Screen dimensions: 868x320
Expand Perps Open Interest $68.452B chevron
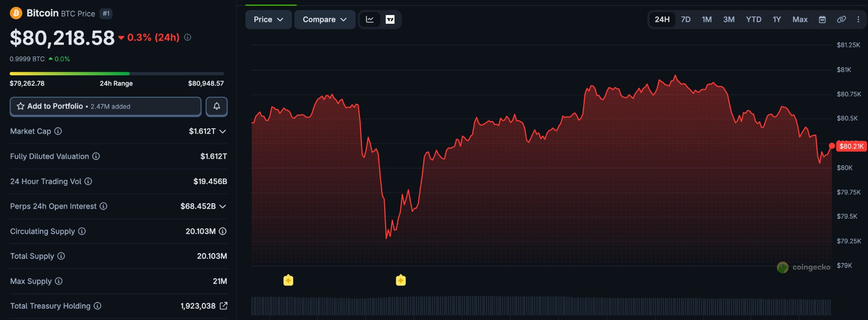click(223, 206)
